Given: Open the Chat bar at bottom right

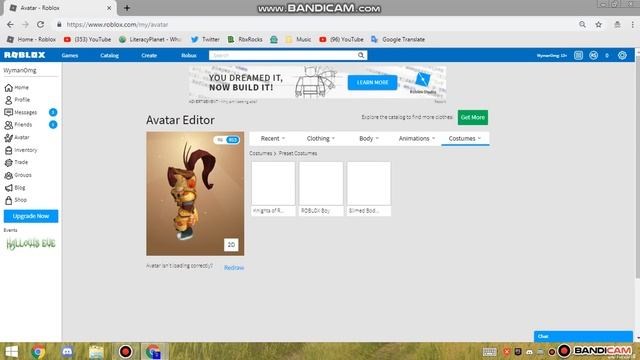Looking at the screenshot, I should pos(583,336).
